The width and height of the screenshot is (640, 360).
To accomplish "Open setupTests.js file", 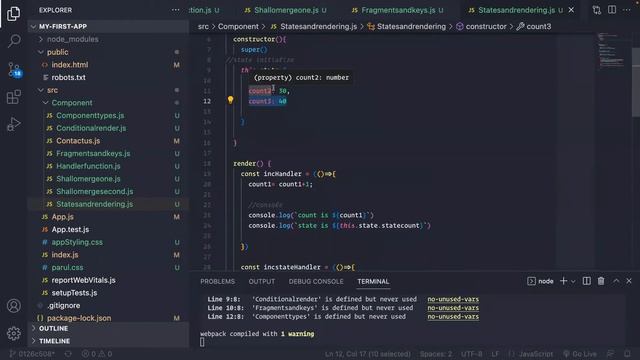I will pos(74,293).
